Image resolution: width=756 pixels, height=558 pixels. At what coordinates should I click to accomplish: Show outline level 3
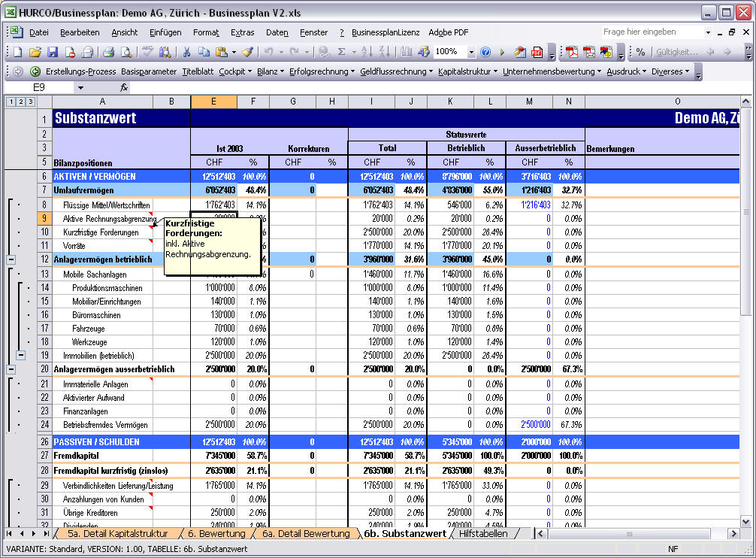[30, 102]
